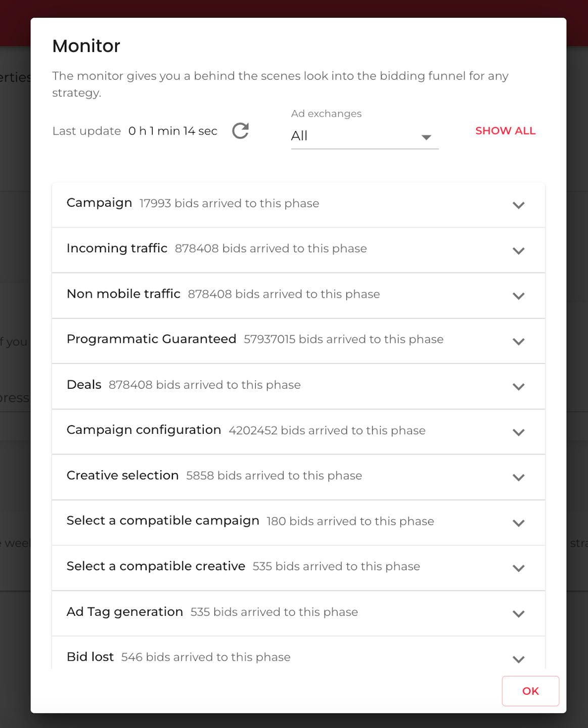Expand the Select a compatible creative chevron
This screenshot has width=588, height=728.
click(x=518, y=568)
